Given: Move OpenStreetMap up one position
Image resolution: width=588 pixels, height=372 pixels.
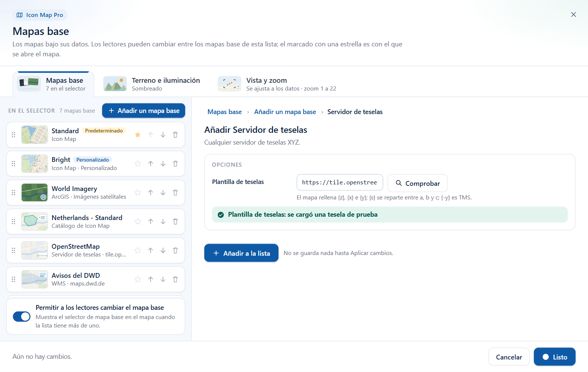Looking at the screenshot, I should (151, 251).
